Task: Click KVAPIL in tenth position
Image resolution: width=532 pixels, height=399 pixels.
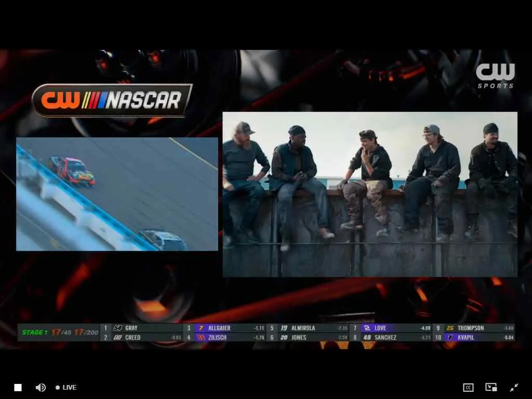Action: tap(474, 338)
